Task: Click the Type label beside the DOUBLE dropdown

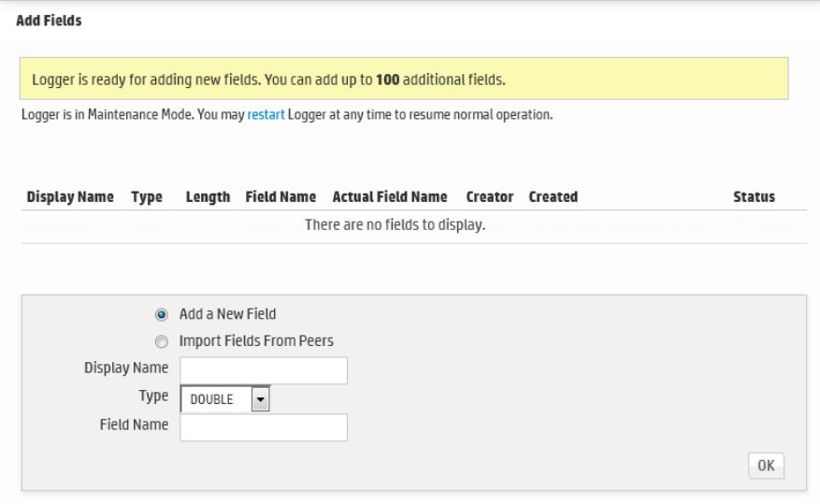Action: coord(153,396)
